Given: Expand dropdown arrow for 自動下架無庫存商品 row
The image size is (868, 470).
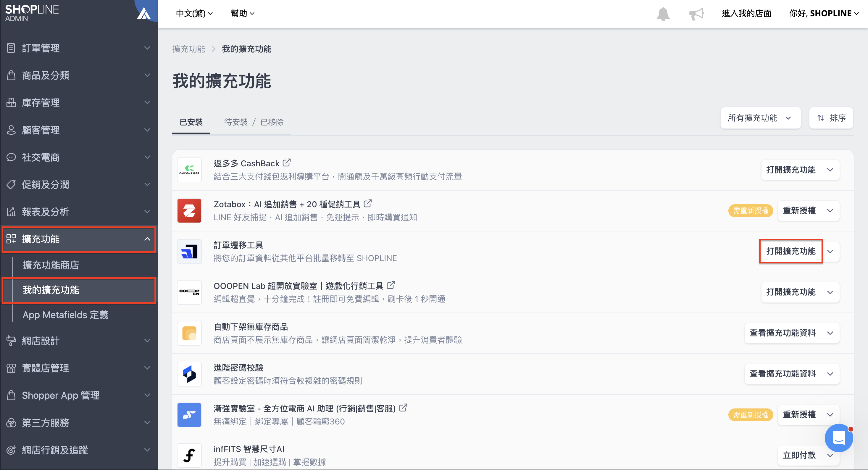Looking at the screenshot, I should click(830, 333).
